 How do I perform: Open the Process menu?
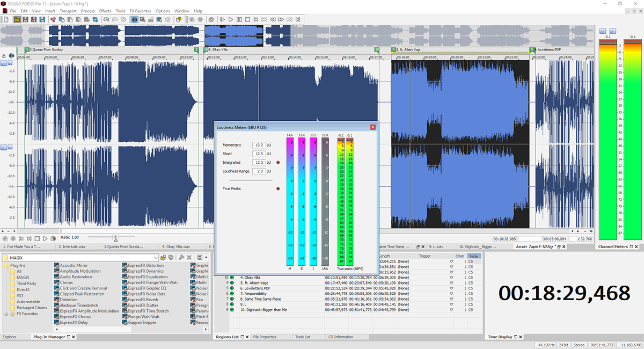tap(87, 11)
